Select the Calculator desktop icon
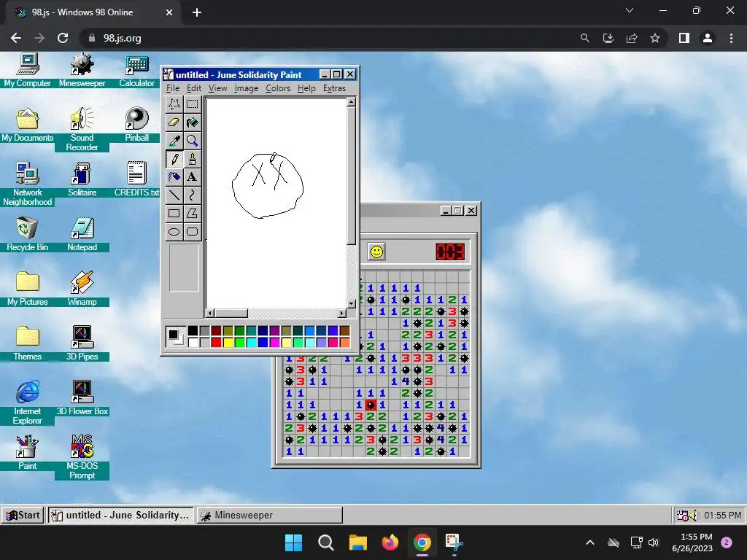The width and height of the screenshot is (747, 560). point(136,71)
